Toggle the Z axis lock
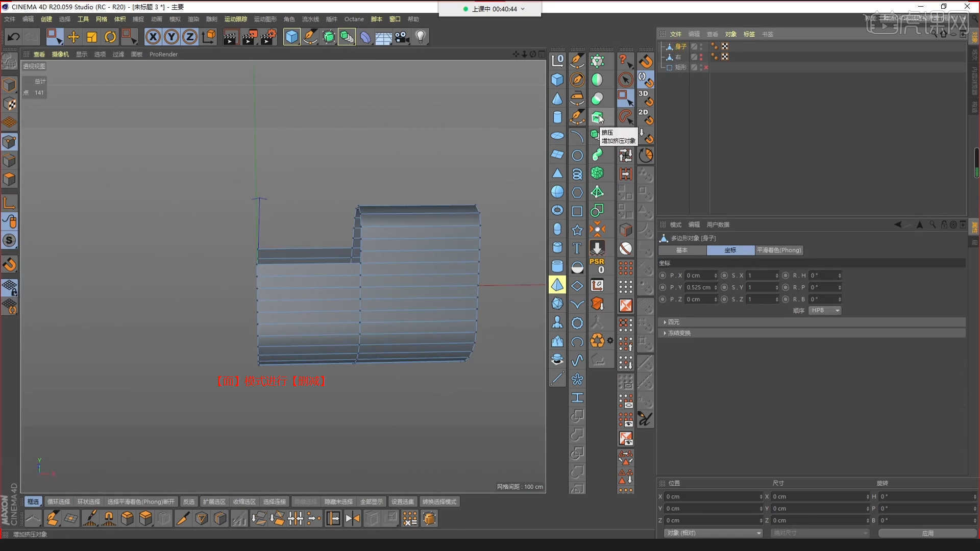This screenshot has width=980, height=551. point(190,37)
